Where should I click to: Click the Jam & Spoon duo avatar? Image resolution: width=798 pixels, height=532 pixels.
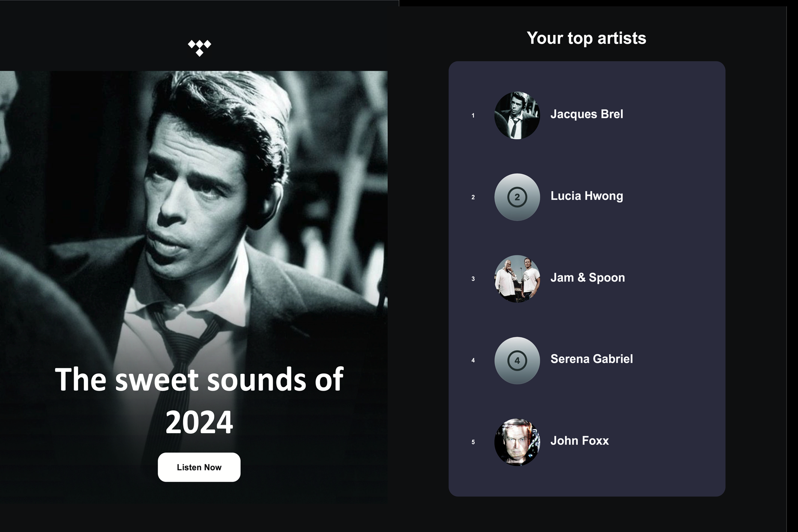click(x=517, y=279)
